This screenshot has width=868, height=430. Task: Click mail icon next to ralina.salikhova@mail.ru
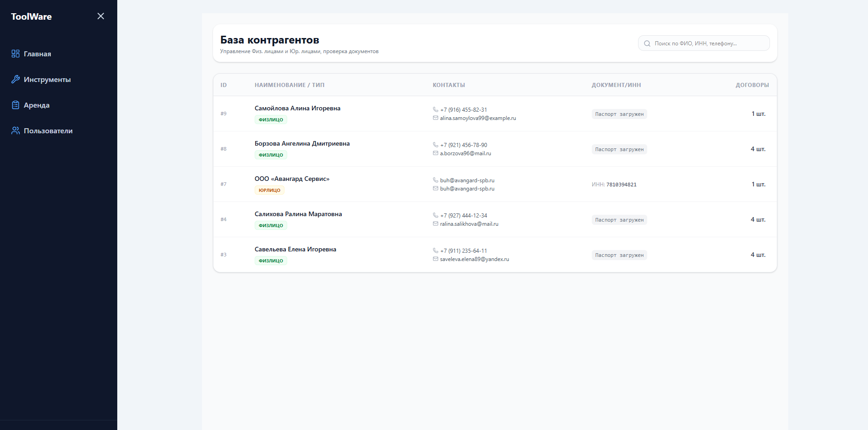click(436, 223)
